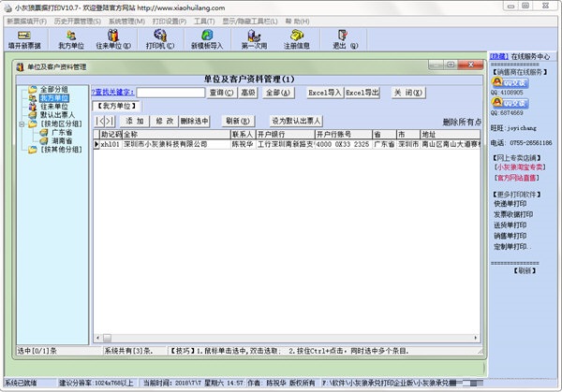Viewport: 562px width, 392px height.
Task: Go to first record navigation arrow
Action: tap(100, 122)
